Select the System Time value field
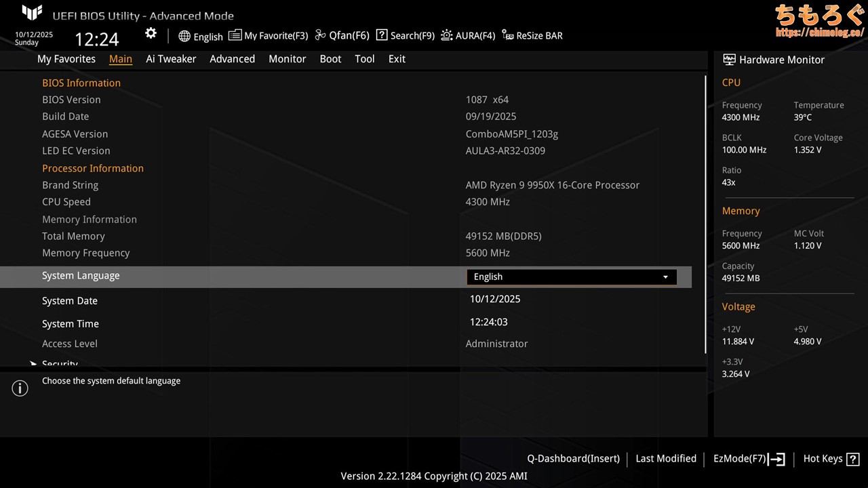Screen dimensions: 868x488 (488, 322)
